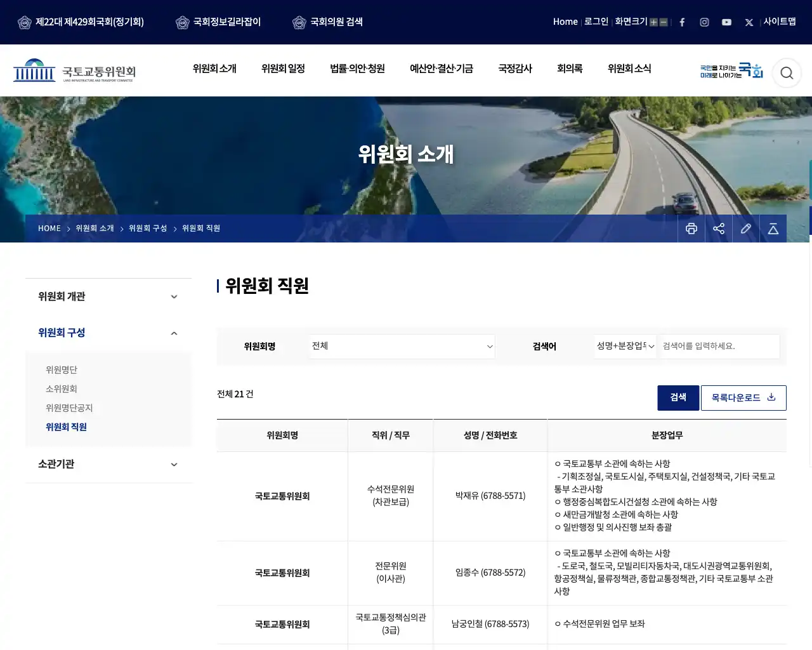812x650 pixels.
Task: Click the 로그인 login link
Action: (x=596, y=22)
